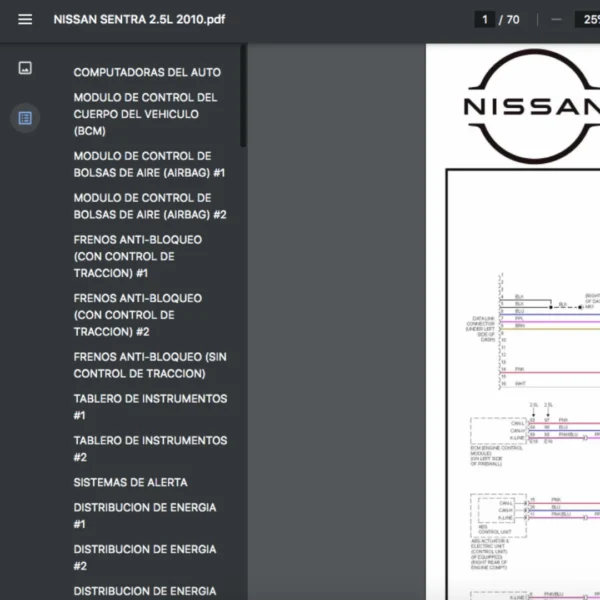The image size is (600, 600).
Task: Jump to BOLSAS DE AIRE (AIRBAG) #2 section
Action: pos(149,206)
